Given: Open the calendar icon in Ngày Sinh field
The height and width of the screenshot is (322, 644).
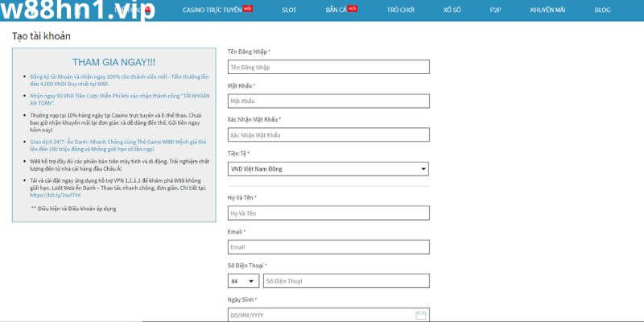Looking at the screenshot, I should point(420,315).
